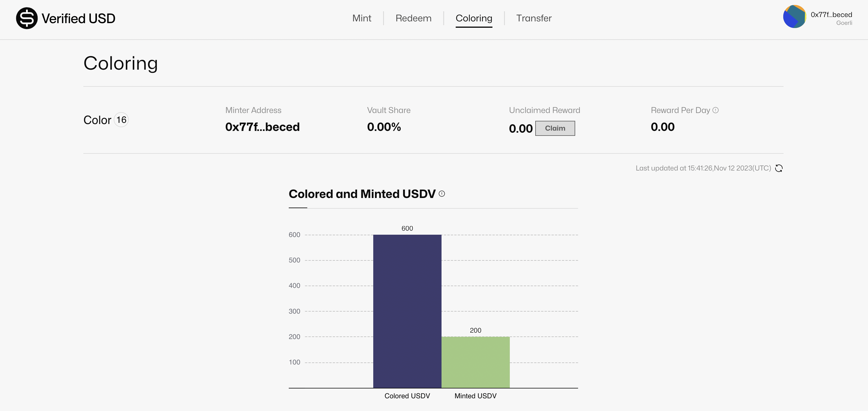Select the Coloring tab

[x=473, y=18]
